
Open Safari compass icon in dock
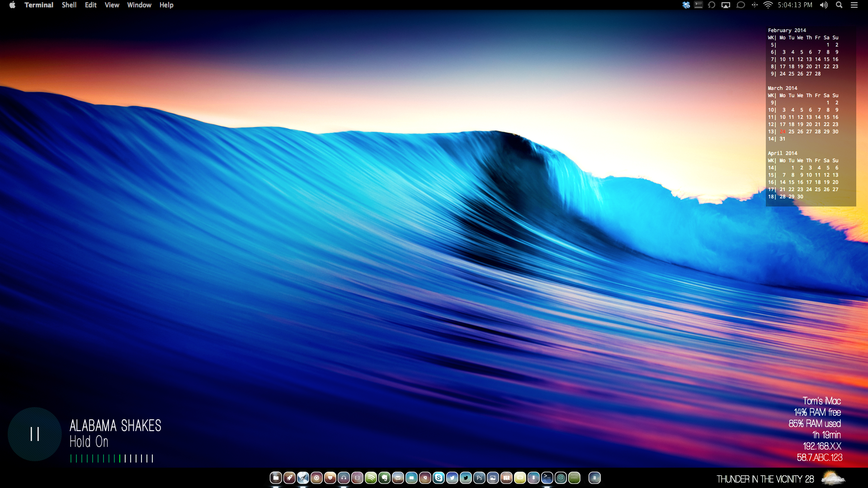[303, 478]
